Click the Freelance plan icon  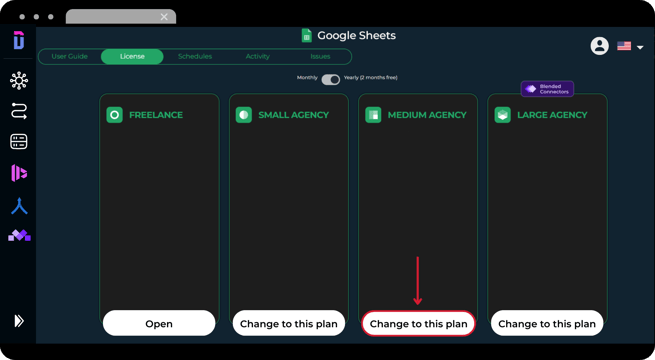coord(114,115)
